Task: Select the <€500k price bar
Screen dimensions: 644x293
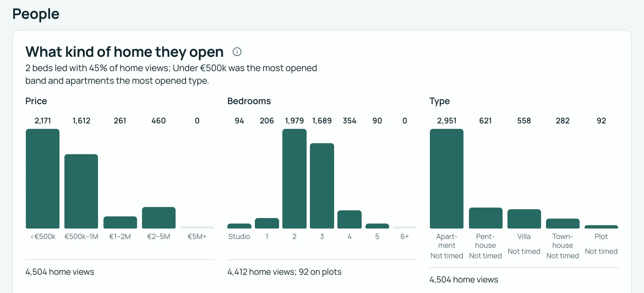Action: 43,179
